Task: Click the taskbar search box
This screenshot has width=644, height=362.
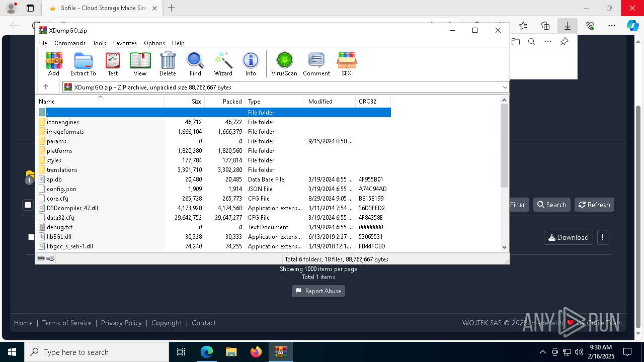Action: pyautogui.click(x=97, y=352)
